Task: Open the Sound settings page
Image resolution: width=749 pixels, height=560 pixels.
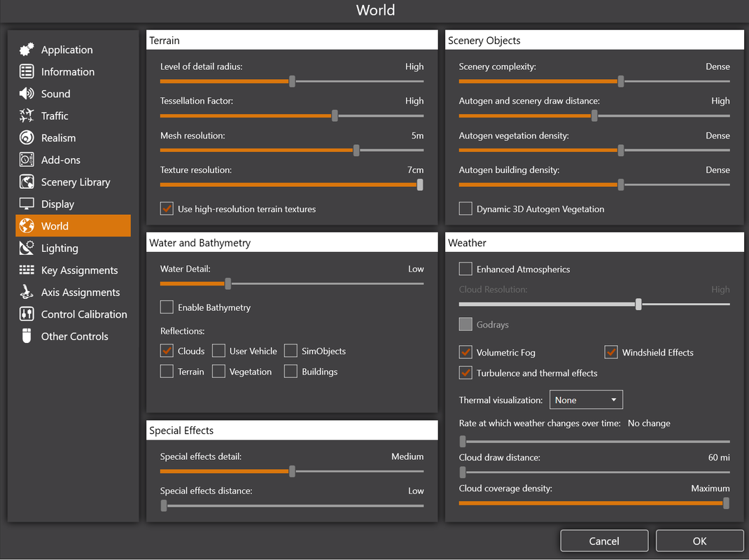Action: coord(73,94)
